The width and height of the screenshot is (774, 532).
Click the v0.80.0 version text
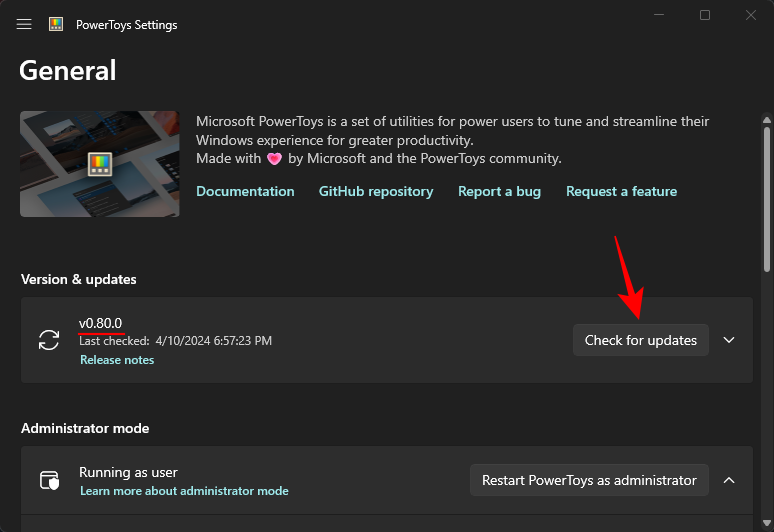(x=100, y=323)
